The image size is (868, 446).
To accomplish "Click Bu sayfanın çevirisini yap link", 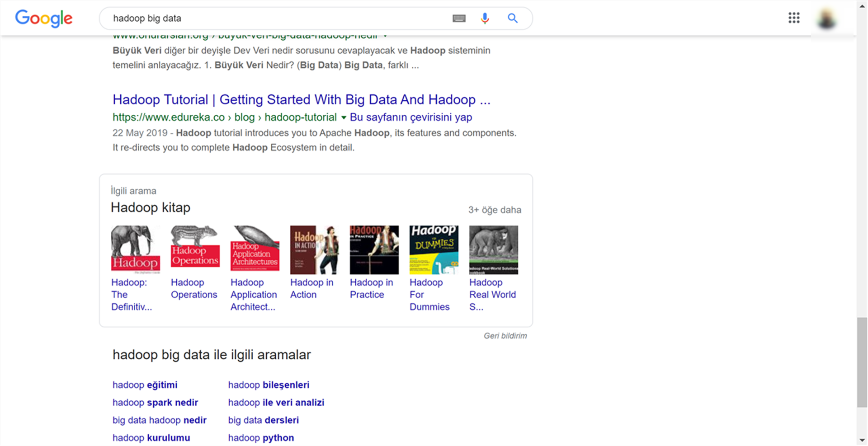I will tap(411, 117).
